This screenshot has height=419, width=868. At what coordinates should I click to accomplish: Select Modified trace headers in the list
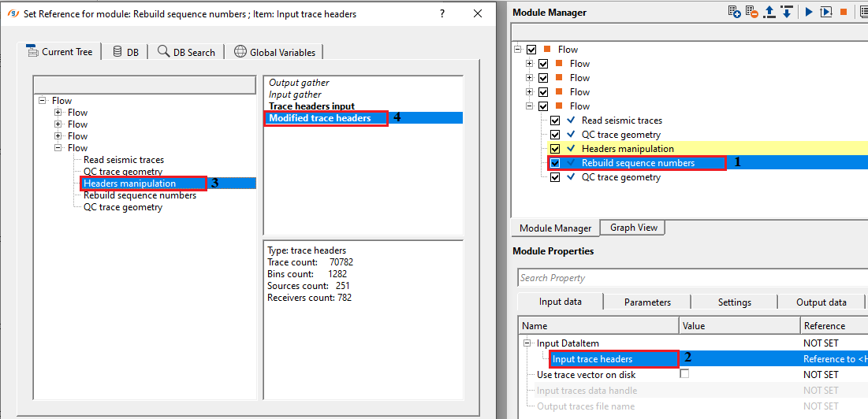click(320, 118)
